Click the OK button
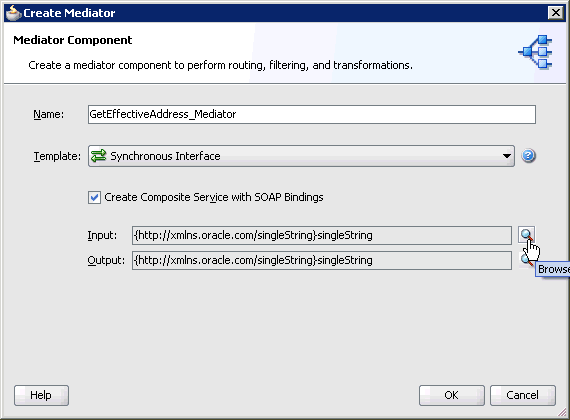 [x=451, y=395]
